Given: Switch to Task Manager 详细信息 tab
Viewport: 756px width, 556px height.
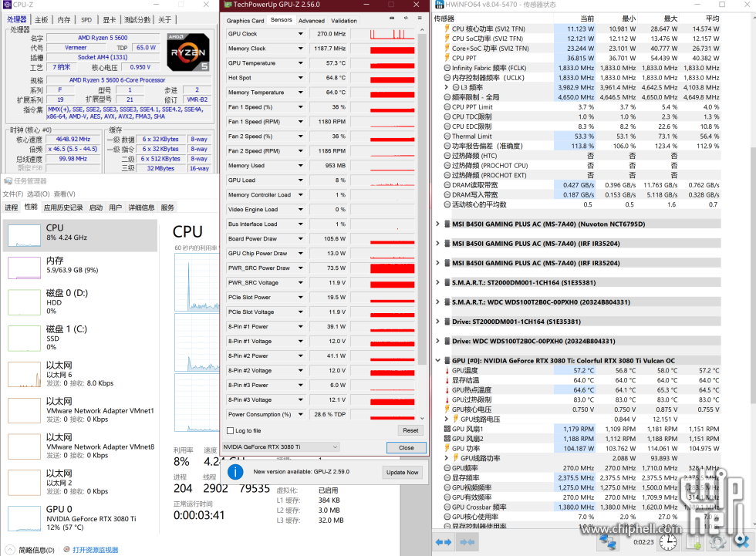Looking at the screenshot, I should (x=141, y=207).
